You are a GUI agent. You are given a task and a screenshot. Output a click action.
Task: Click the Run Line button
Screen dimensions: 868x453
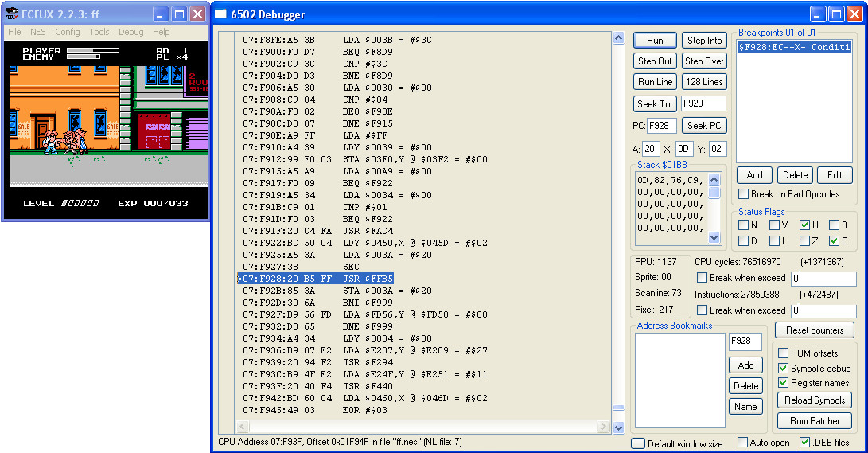click(x=655, y=82)
